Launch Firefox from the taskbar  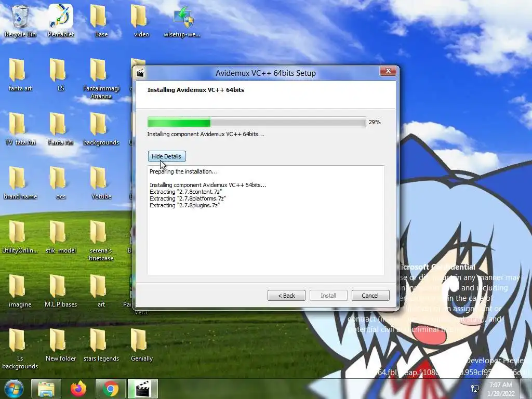78,389
